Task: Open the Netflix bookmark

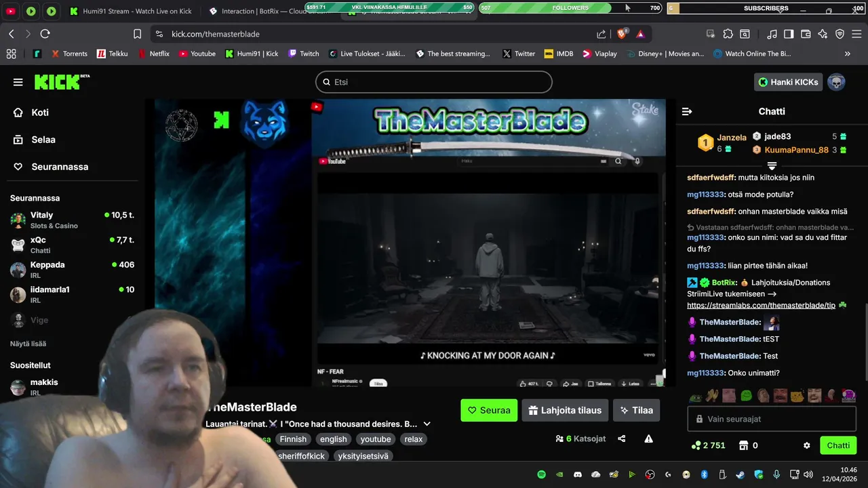Action: [x=153, y=54]
